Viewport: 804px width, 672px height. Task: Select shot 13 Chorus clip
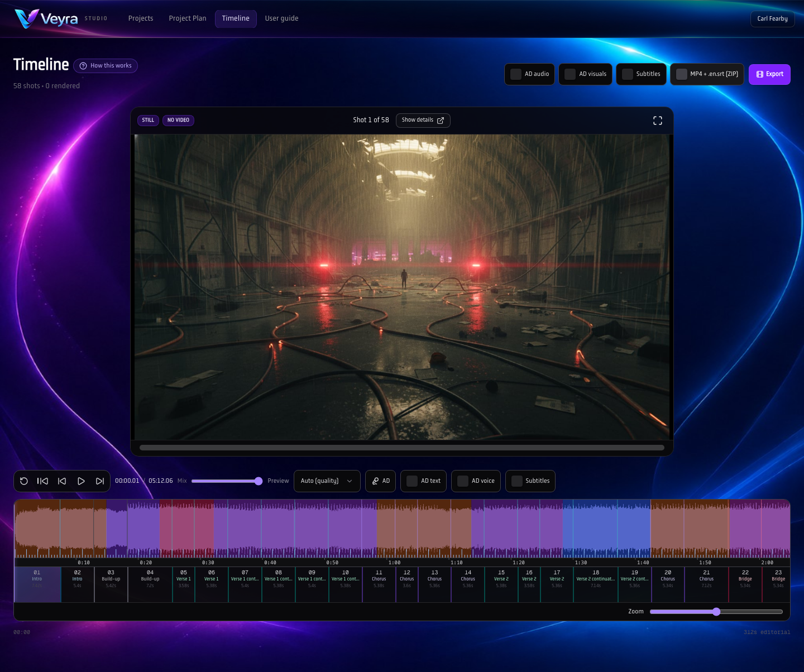[x=434, y=584]
